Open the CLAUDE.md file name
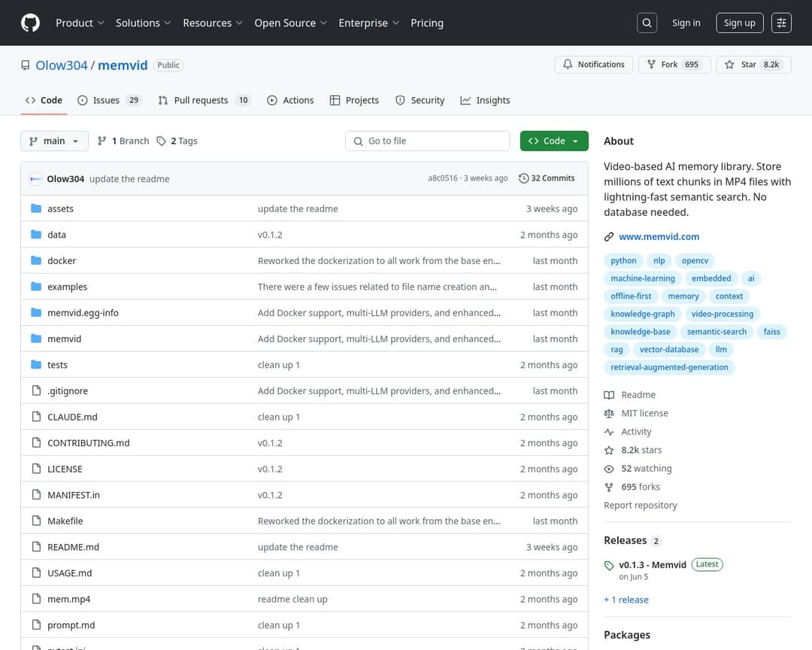 72,417
